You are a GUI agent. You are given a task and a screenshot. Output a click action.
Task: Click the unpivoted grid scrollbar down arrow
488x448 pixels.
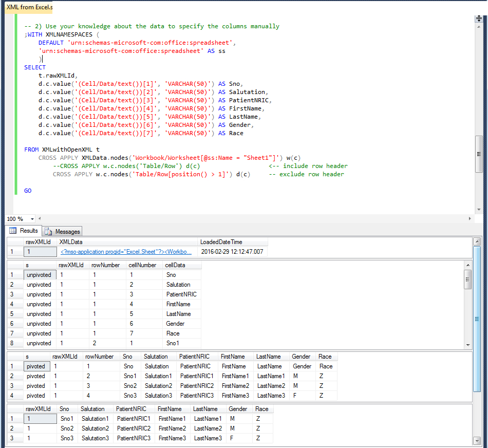coord(467,345)
